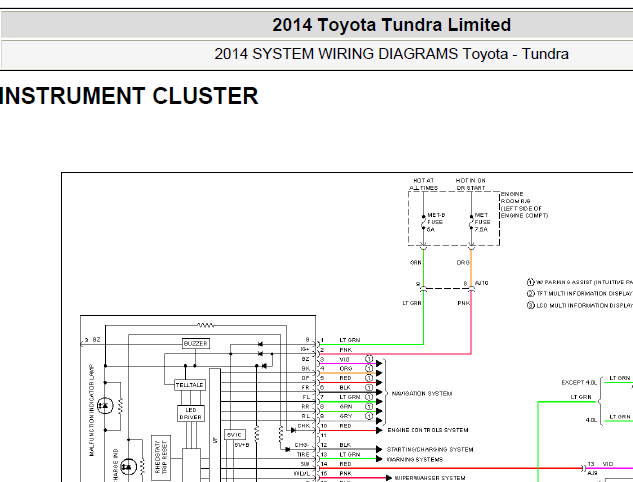633x482 pixels.
Task: Click the '5V+B' label
Action: coord(242,445)
